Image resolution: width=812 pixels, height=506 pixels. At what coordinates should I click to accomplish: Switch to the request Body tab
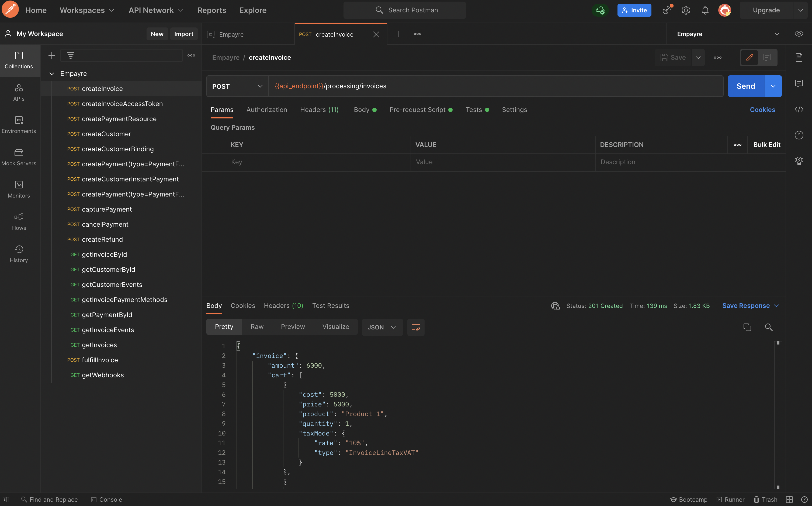(x=365, y=110)
